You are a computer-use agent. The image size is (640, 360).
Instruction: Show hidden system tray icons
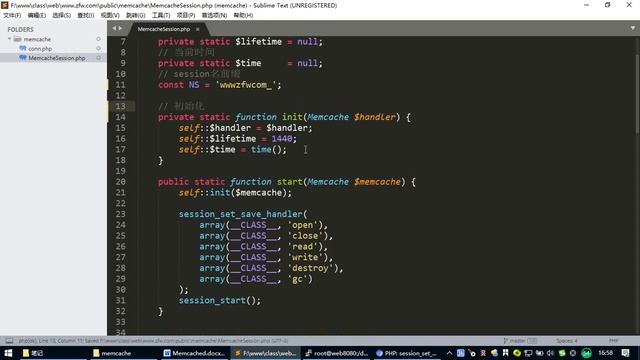click(449, 353)
